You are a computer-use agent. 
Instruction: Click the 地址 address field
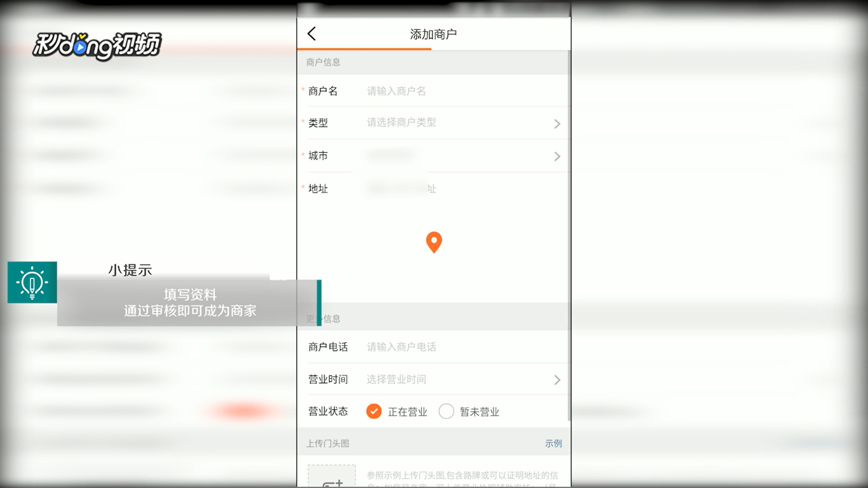434,188
